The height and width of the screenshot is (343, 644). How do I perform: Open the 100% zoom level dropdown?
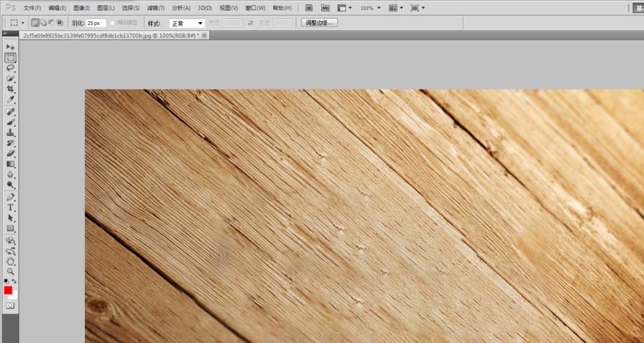370,8
